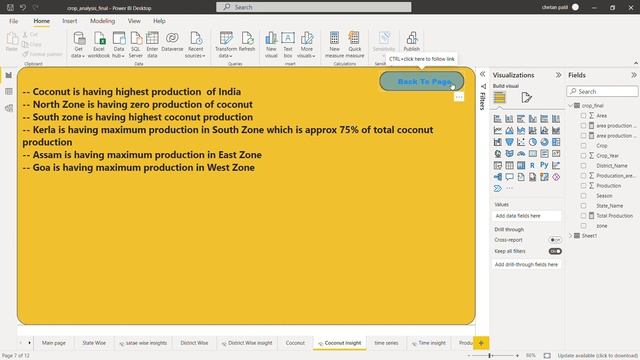Expand the Sheet1 table
Viewport: 640px width, 360px height.
coord(571,236)
